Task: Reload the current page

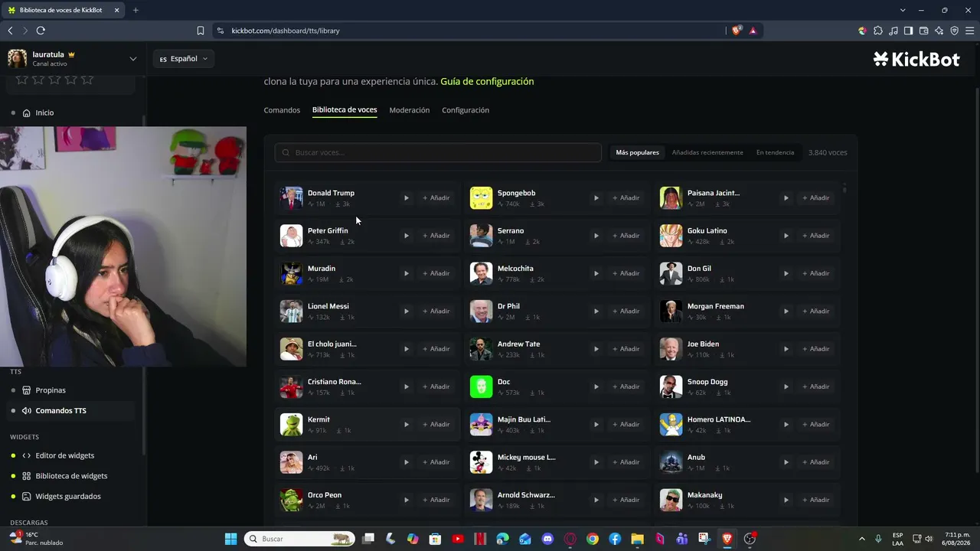Action: (x=41, y=31)
